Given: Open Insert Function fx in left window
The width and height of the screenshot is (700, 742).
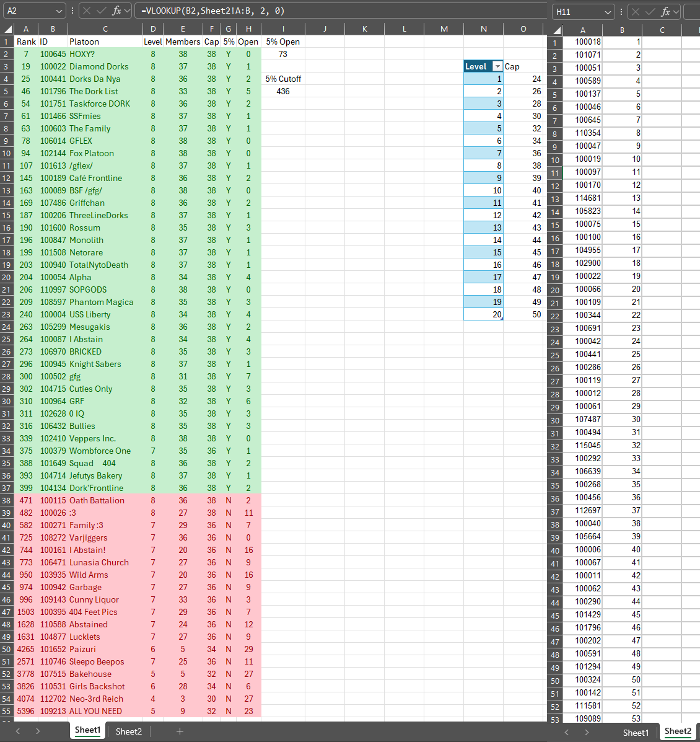Looking at the screenshot, I should 116,11.
